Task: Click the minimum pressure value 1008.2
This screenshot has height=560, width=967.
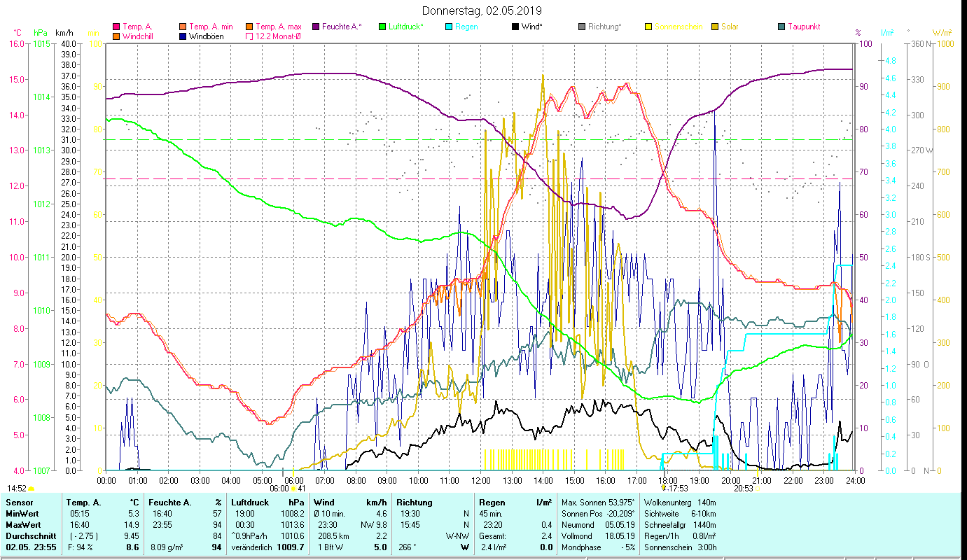Action: [292, 514]
